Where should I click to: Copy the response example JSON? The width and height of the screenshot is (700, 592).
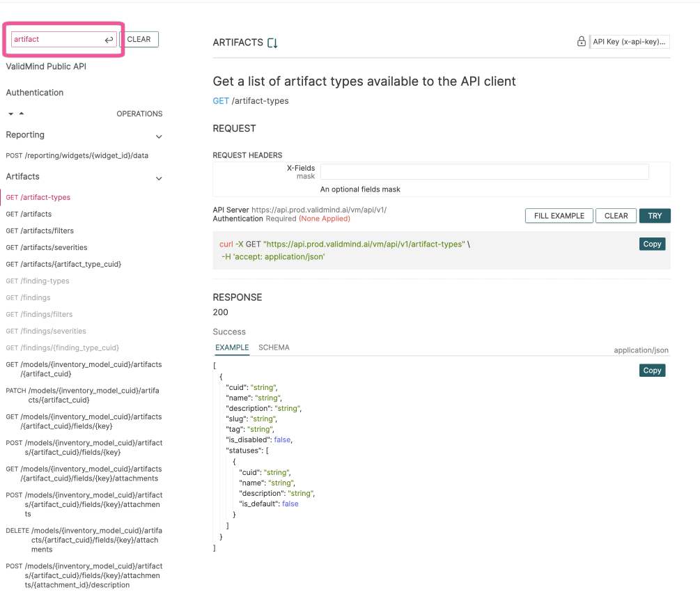point(652,371)
